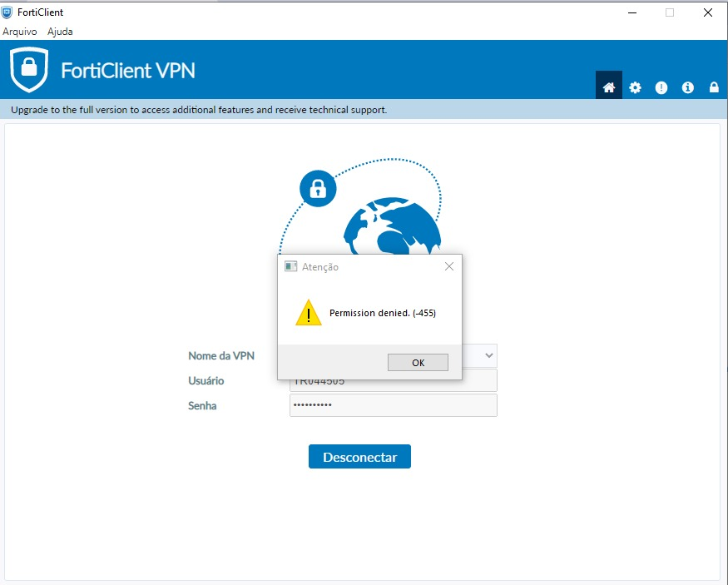Open the Ajuda menu

coord(60,32)
